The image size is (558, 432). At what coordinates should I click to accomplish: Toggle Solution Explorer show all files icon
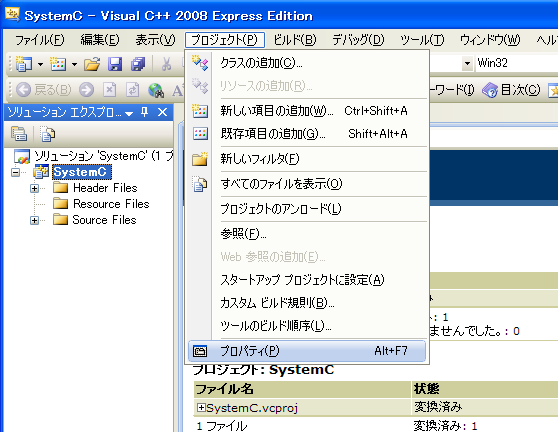47,134
